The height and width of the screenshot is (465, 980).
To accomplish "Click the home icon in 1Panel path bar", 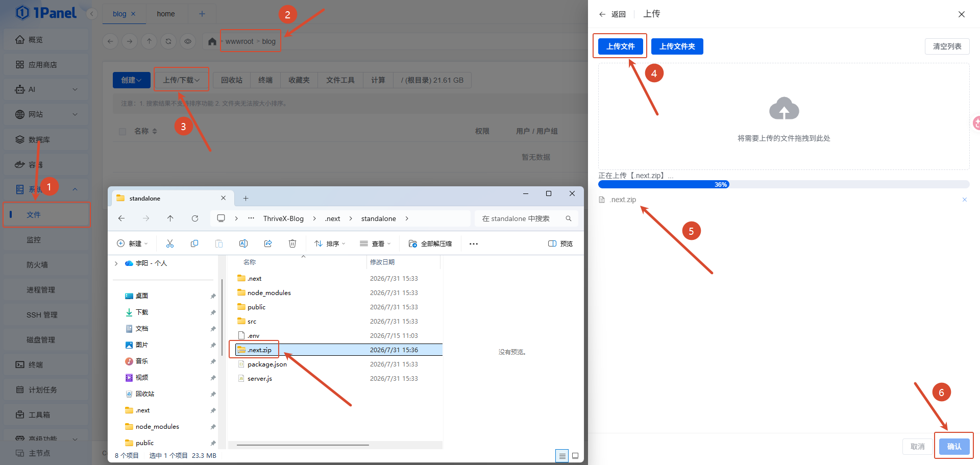I will 212,41.
